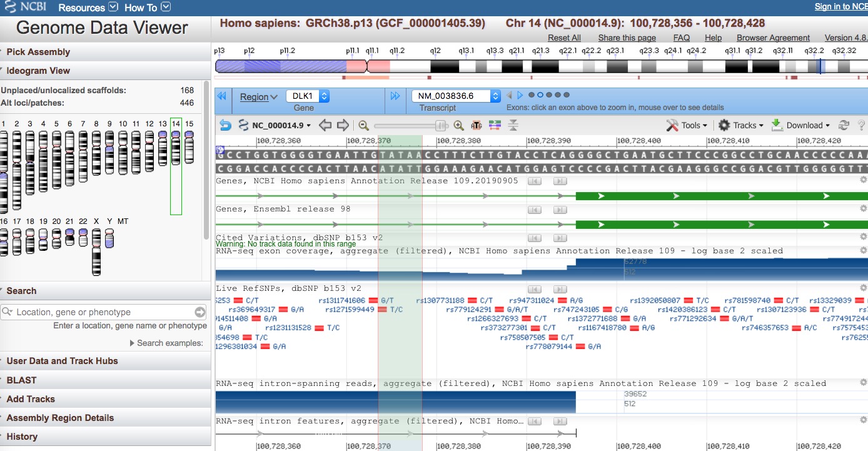Open the Tools menu

(x=687, y=125)
